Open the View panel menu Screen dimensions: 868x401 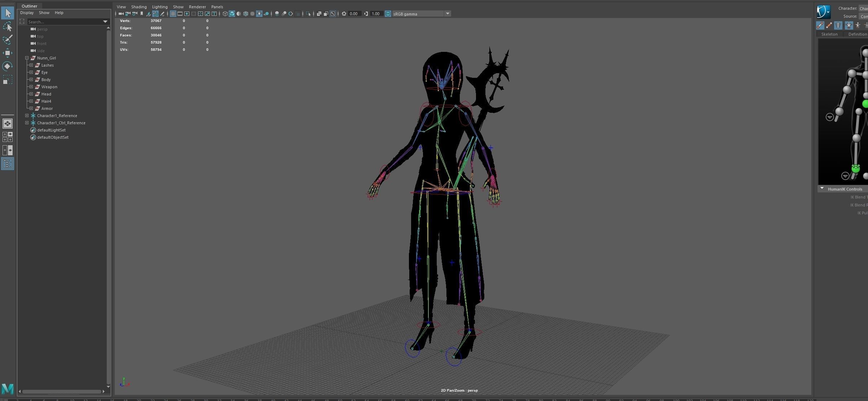[121, 7]
